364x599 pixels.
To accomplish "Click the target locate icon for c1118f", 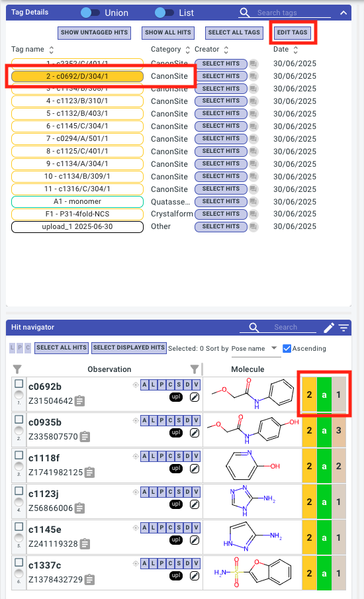I will pyautogui.click(x=135, y=456).
